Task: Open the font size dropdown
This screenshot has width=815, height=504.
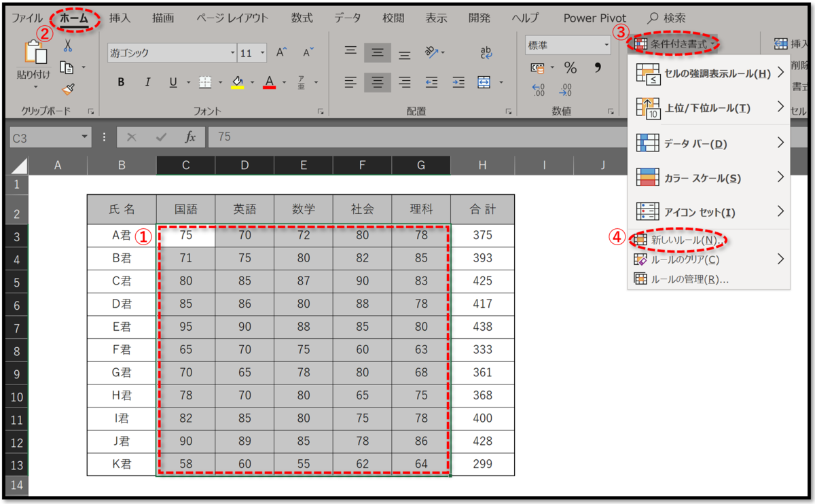Action: (x=262, y=52)
